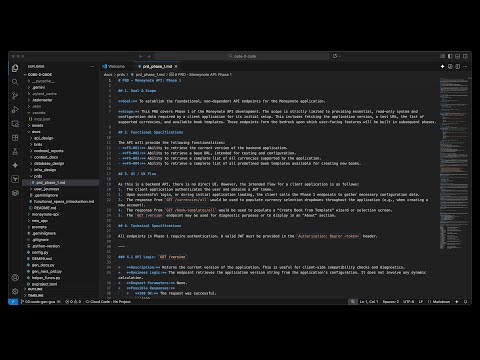Open the preview to the side icon
This screenshot has height=360, width=480.
point(450,67)
